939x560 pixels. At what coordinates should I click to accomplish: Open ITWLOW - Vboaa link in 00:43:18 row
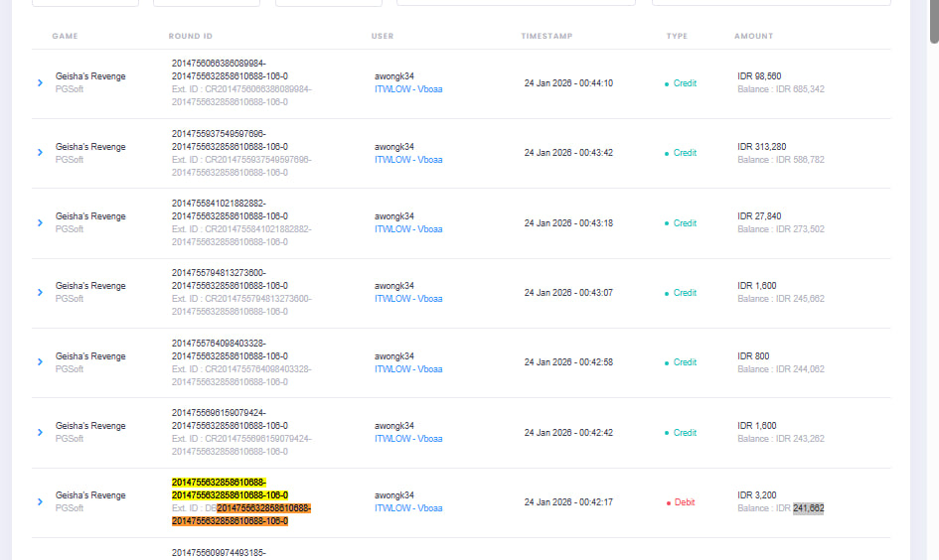coord(408,229)
